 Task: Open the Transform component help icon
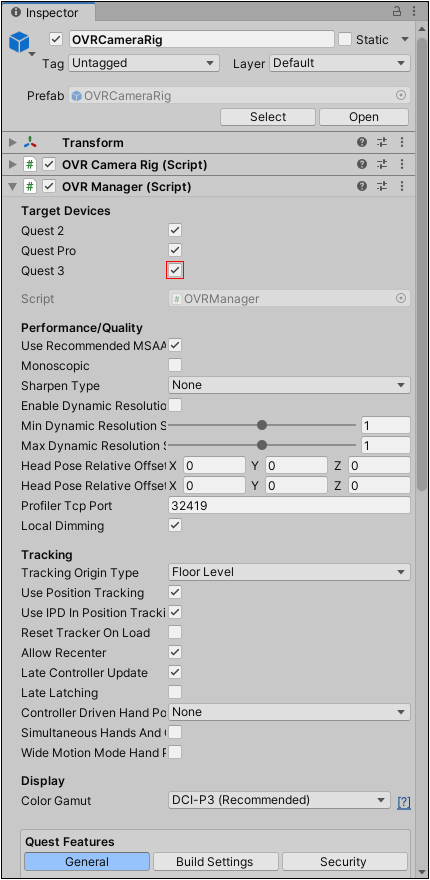click(362, 143)
